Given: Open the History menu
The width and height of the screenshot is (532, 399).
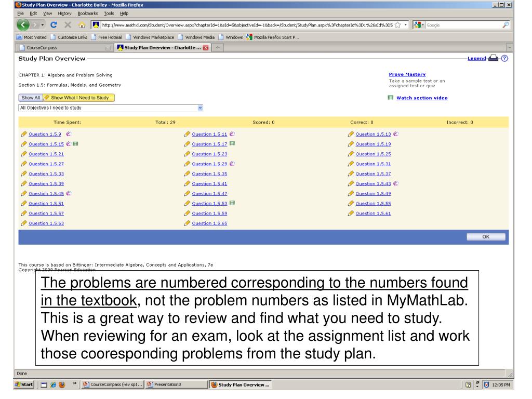Looking at the screenshot, I should coord(64,14).
